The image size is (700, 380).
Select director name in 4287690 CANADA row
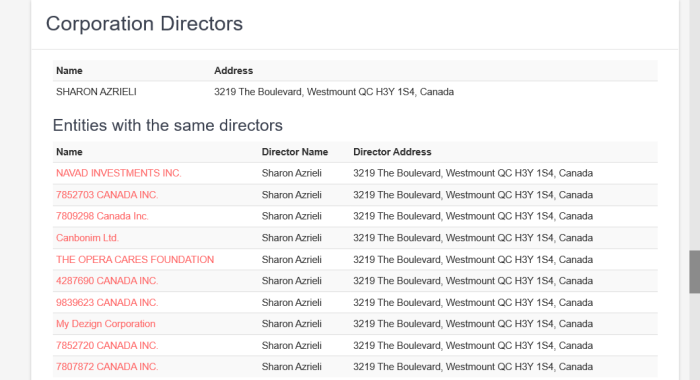tap(291, 281)
